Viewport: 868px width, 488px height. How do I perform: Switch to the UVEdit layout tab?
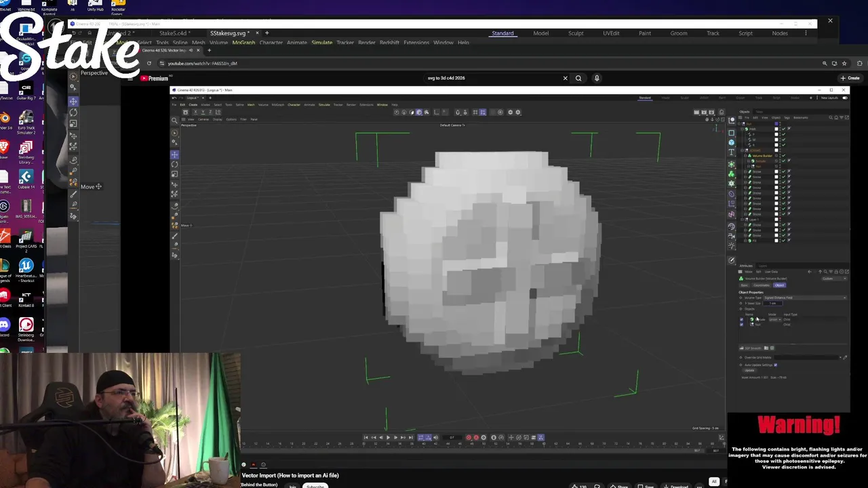click(611, 33)
